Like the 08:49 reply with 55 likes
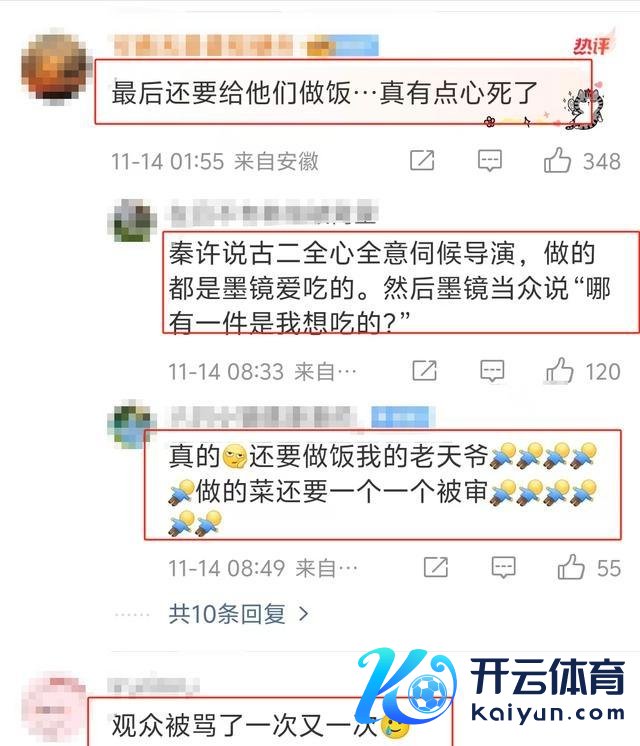Image resolution: width=640 pixels, height=746 pixels. pyautogui.click(x=571, y=567)
